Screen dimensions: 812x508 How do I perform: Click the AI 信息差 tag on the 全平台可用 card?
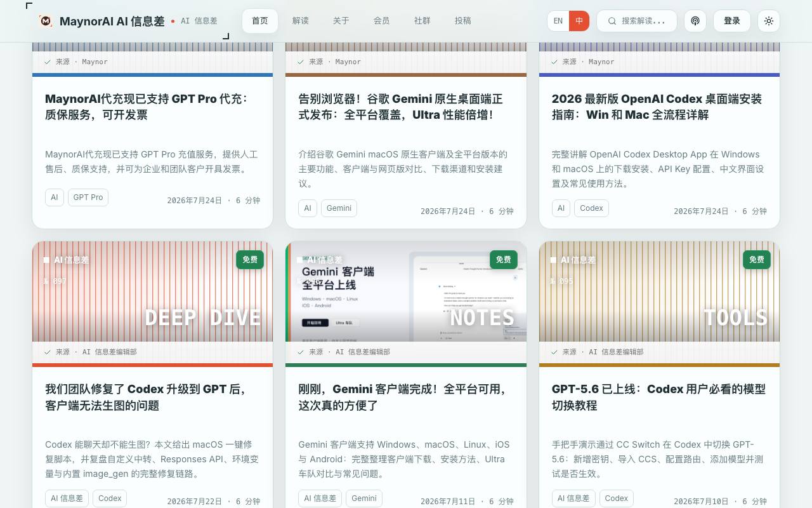[320, 498]
